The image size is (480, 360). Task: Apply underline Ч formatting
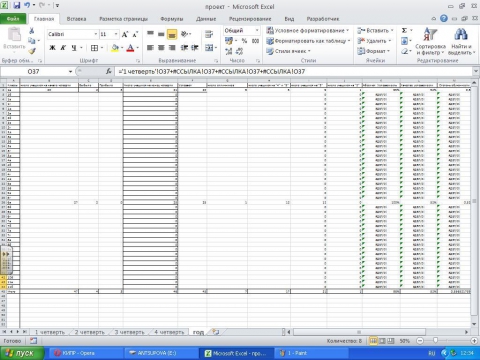(74, 48)
